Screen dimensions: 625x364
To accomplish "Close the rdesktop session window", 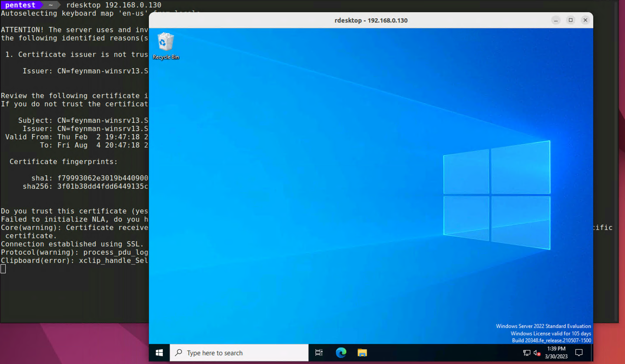I will 586,20.
